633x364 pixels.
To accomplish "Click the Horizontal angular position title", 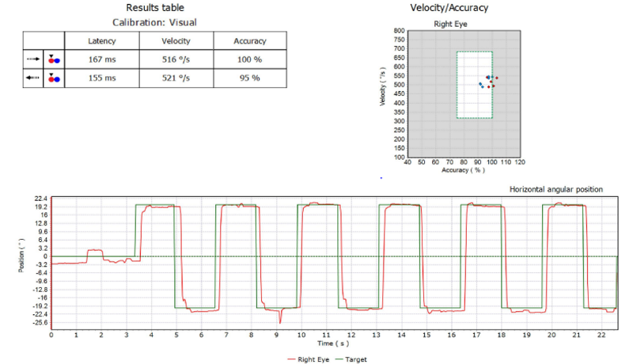I will (x=556, y=189).
